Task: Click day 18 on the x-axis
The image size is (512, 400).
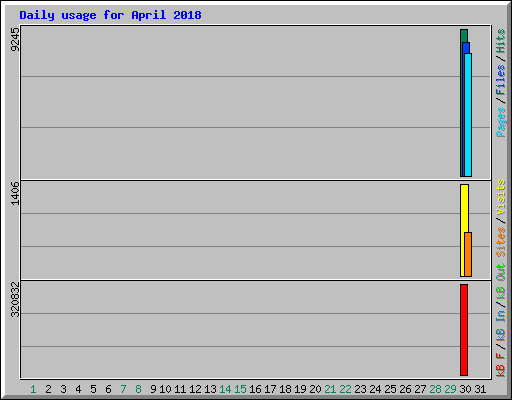Action: point(285,389)
